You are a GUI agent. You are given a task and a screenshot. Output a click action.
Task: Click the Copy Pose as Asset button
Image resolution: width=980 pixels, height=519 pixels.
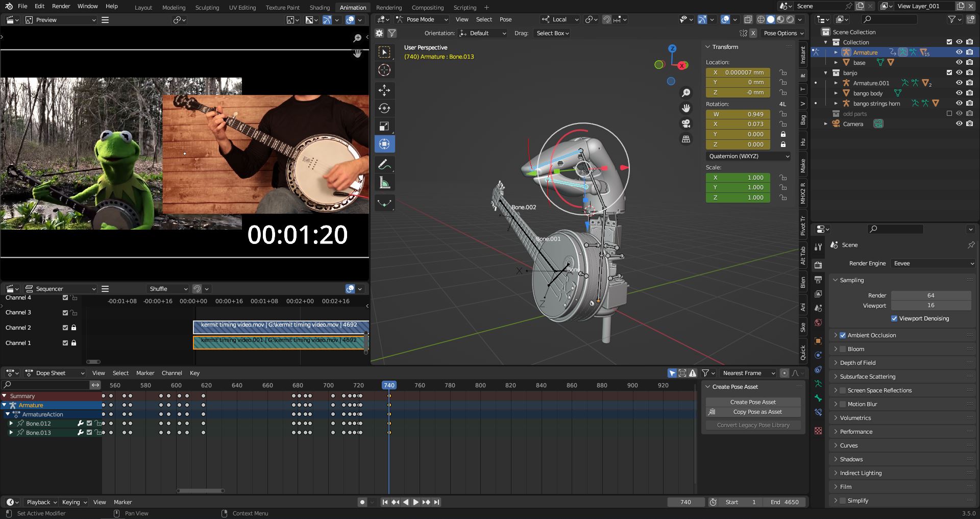click(x=753, y=412)
